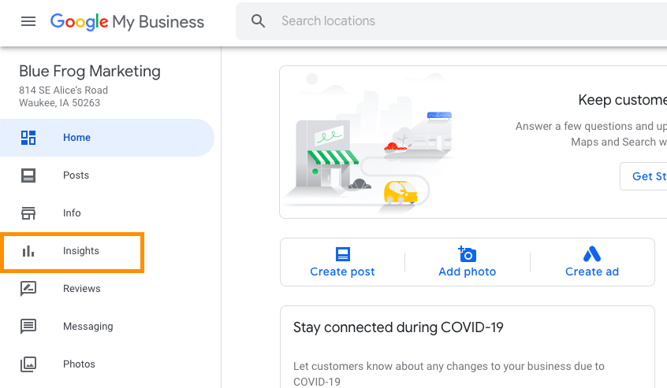Click the Info storefront icon
Viewport: 667px width, 388px height.
[29, 213]
